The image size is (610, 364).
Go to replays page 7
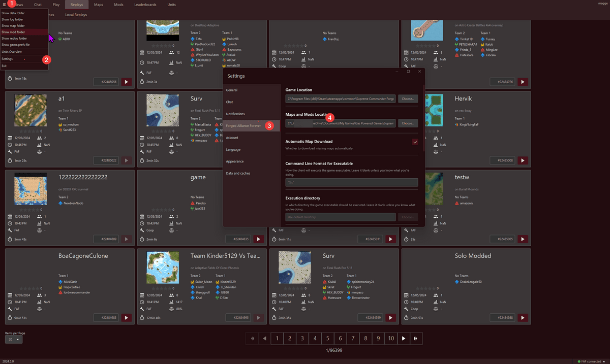pos(353,338)
